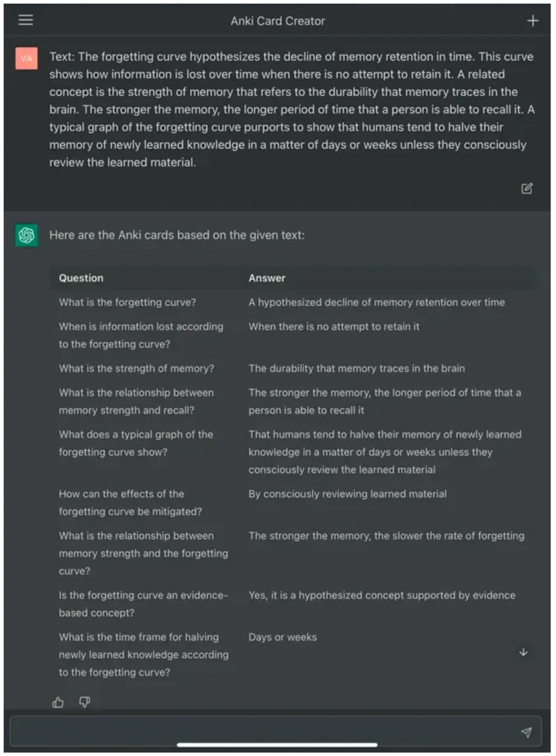The image size is (556, 756).
Task: Click the VA user avatar
Action: 27,58
